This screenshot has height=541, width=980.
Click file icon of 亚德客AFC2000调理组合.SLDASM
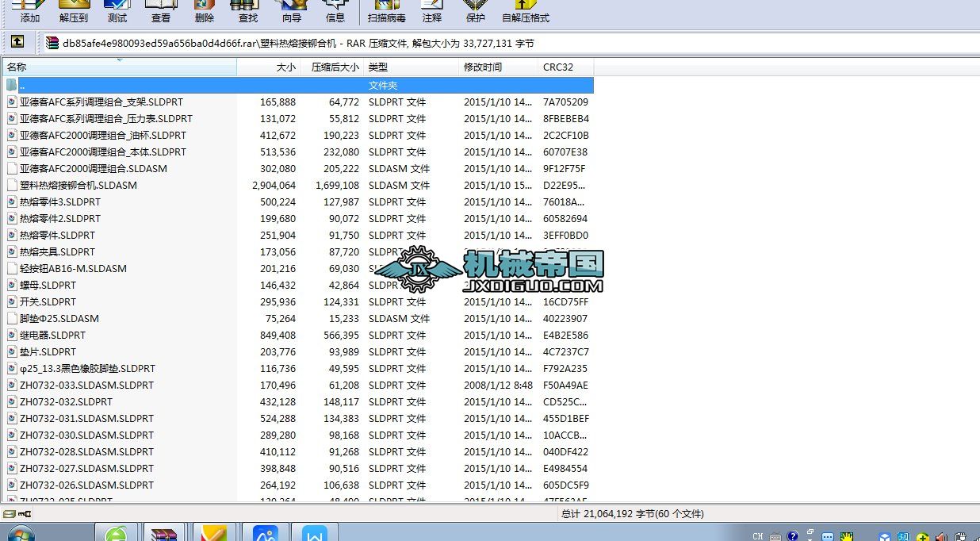pyautogui.click(x=12, y=168)
